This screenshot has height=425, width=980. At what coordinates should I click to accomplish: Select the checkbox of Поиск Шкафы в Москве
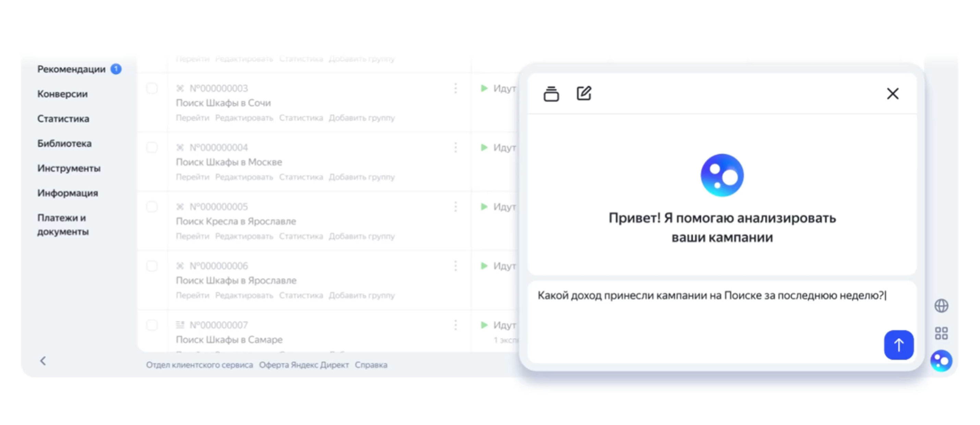tap(152, 148)
